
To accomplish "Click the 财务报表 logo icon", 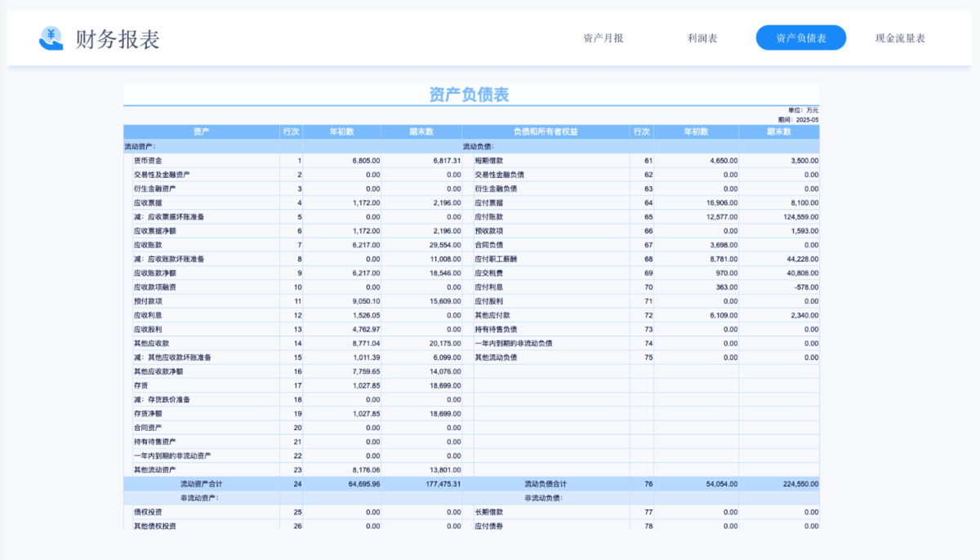I will point(51,36).
